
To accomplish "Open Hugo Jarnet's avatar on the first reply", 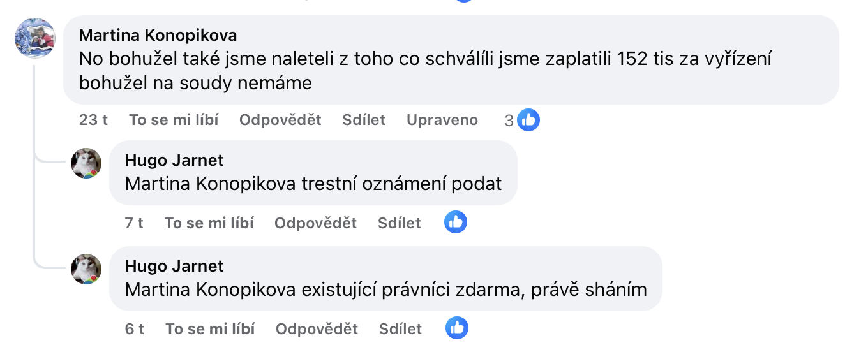I will (86, 163).
